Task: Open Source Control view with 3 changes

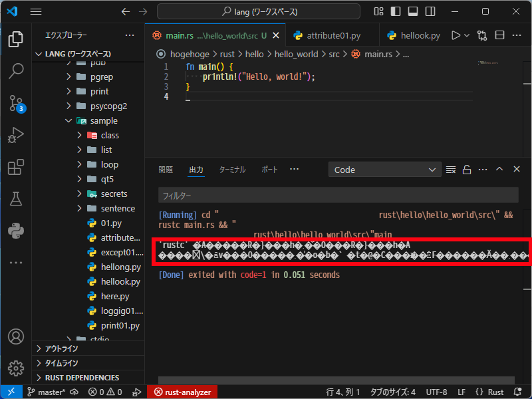Action: (x=15, y=103)
